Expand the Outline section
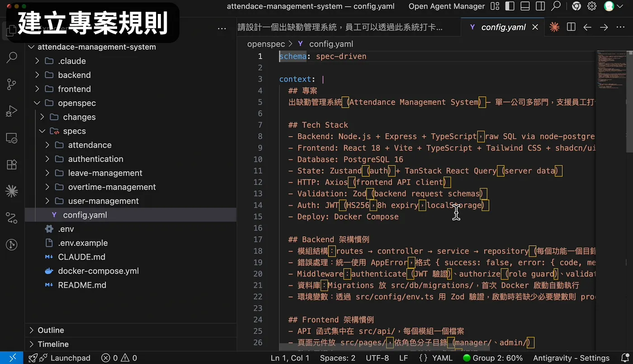 click(131, 330)
